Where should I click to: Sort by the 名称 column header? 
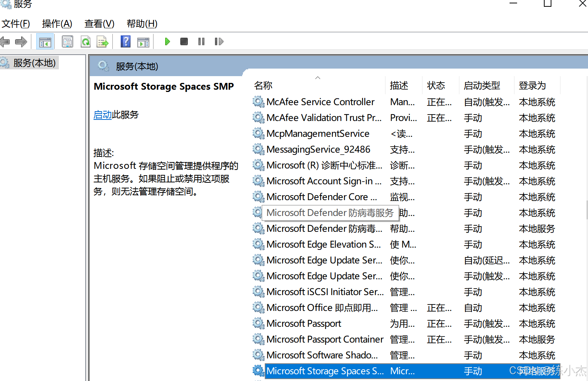point(263,86)
